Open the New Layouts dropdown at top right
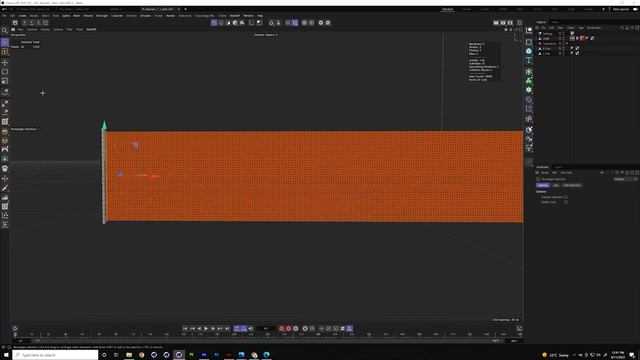Viewport: 640px width, 360px height. coord(621,9)
